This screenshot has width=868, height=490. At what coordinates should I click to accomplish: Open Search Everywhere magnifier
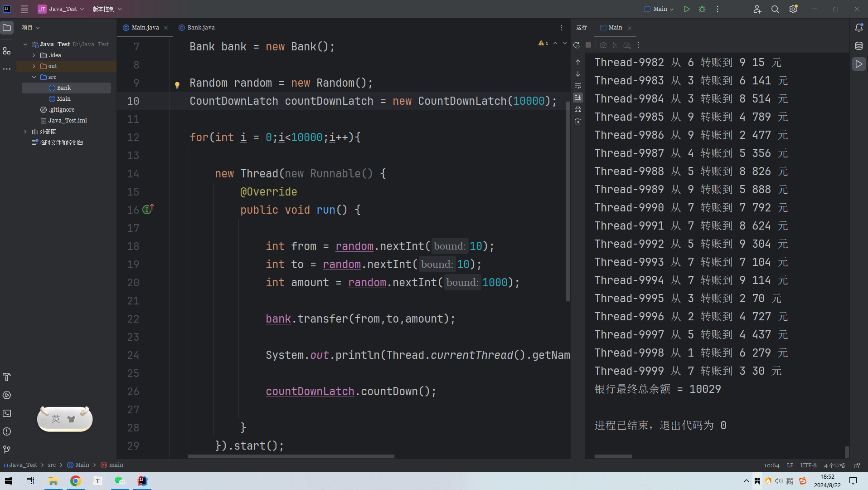click(775, 9)
